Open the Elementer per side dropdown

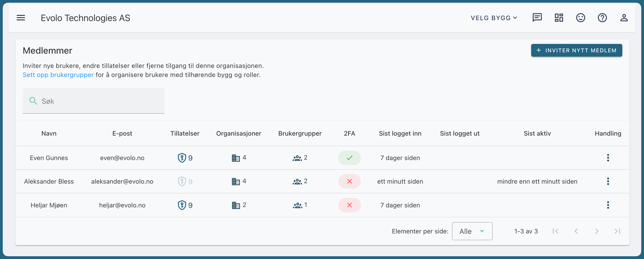472,231
